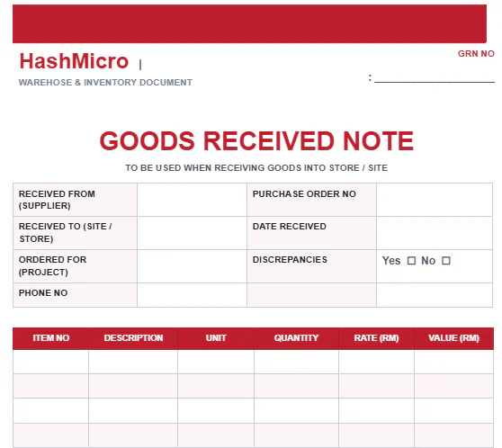The height and width of the screenshot is (448, 502).
Task: Click the empty field next to Received To (Site / Store)
Action: [193, 233]
